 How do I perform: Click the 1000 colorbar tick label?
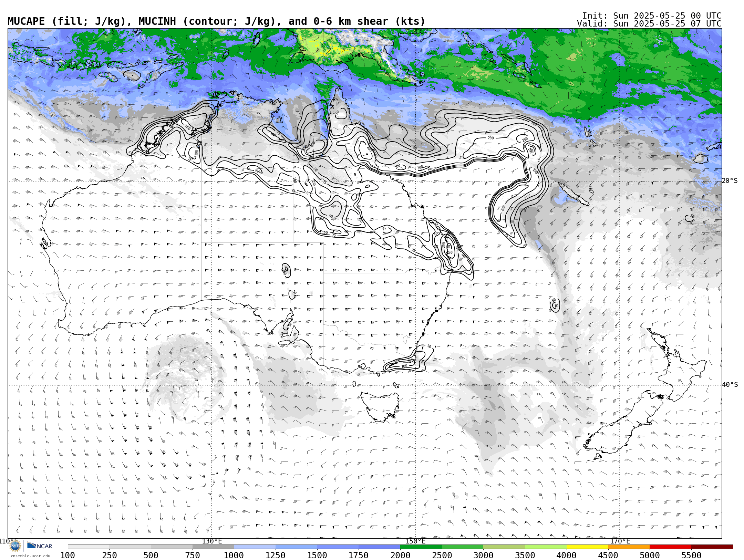point(234,556)
